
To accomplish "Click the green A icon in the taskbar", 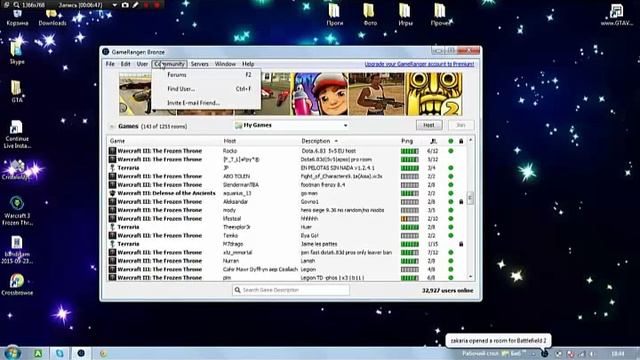I will point(38,353).
